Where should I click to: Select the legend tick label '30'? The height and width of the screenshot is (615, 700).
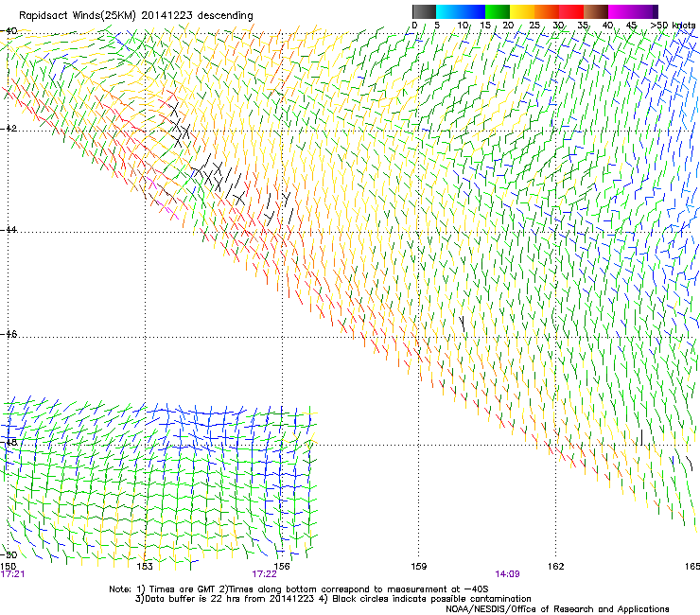[x=558, y=26]
